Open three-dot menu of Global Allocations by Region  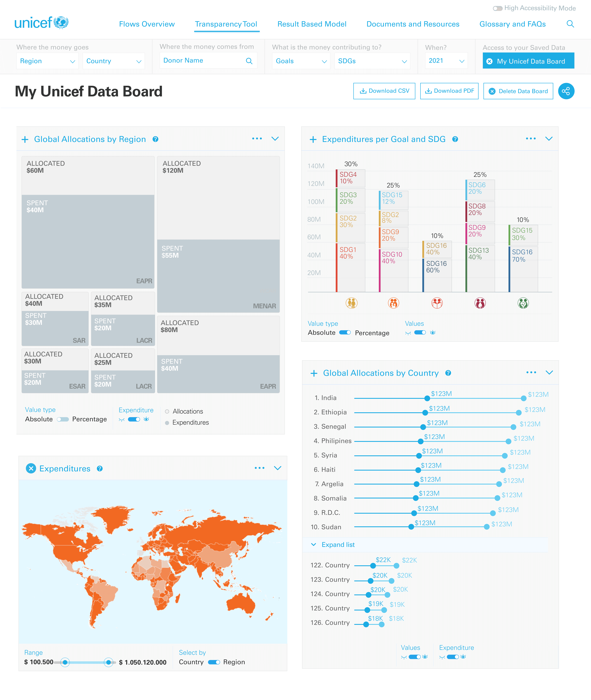pos(257,138)
